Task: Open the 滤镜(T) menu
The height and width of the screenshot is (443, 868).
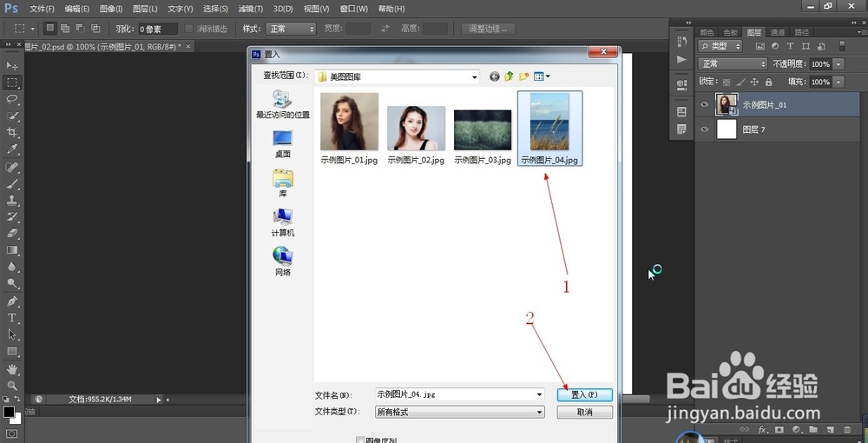Action: 251,9
